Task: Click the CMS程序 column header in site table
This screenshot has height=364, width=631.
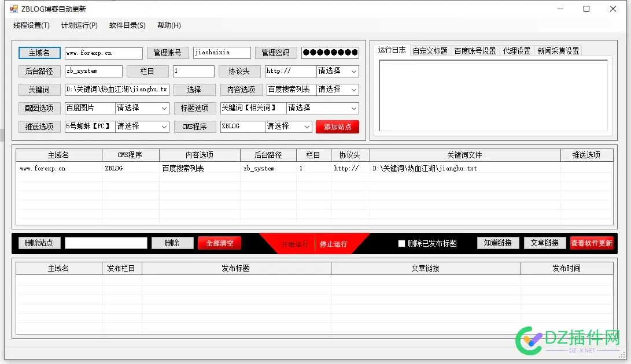Action: (130, 155)
